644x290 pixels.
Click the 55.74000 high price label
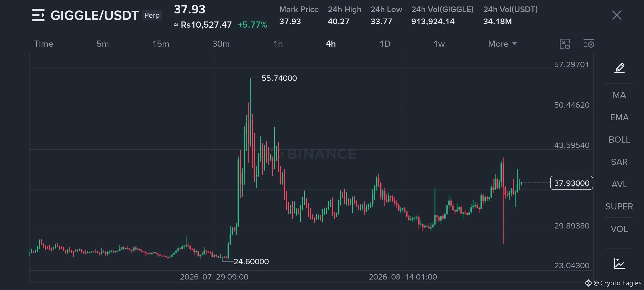click(x=279, y=78)
